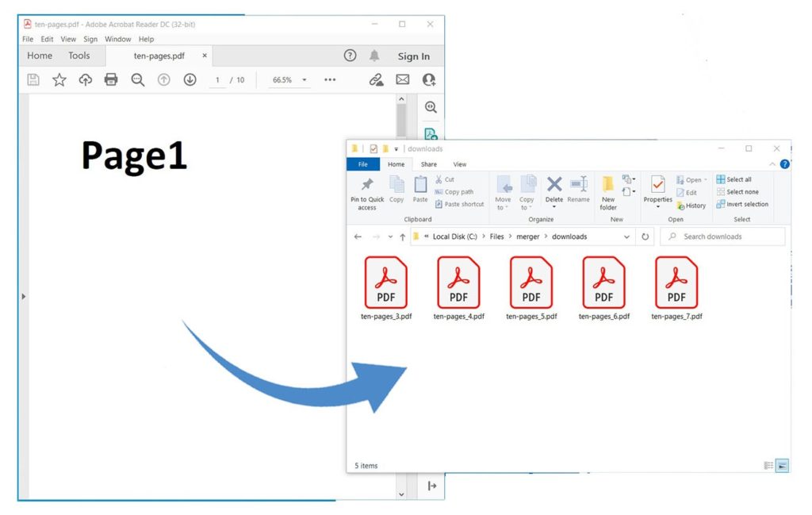Open the address bar history dropdown

coord(626,236)
